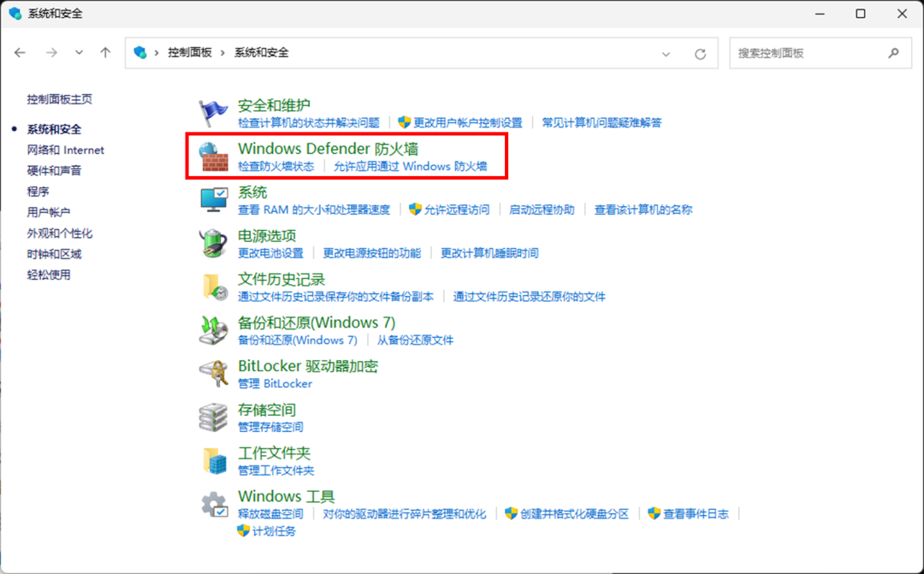The width and height of the screenshot is (924, 574).
Task: Open 程序 category in sidebar
Action: [x=38, y=192]
